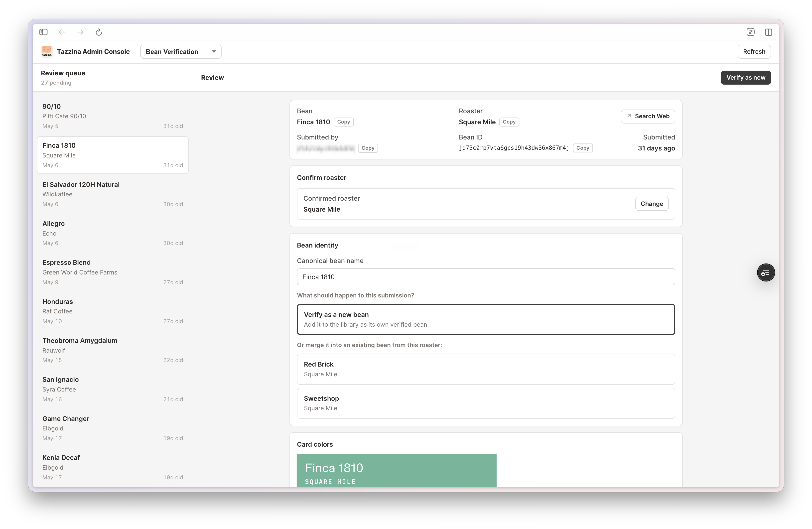Screen dimensions: 812x529
Task: Open the page settings sliders icon
Action: (x=750, y=32)
